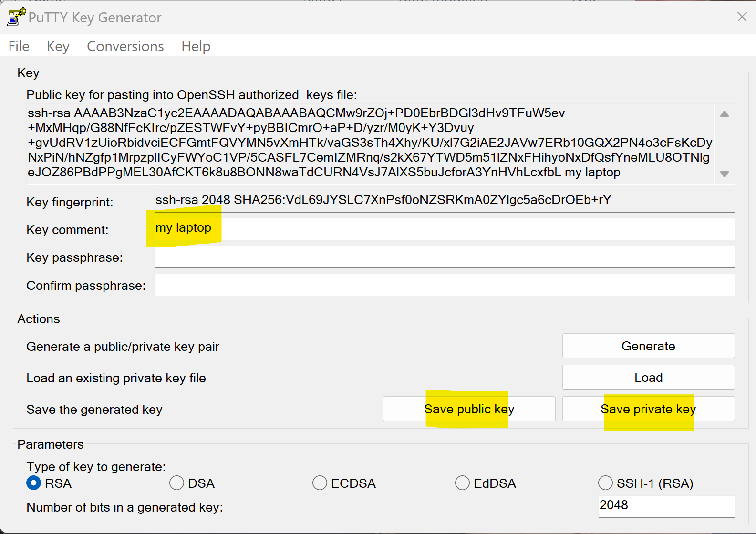Click the 'Confirm passphrase:' label
The height and width of the screenshot is (534, 756).
(x=86, y=286)
